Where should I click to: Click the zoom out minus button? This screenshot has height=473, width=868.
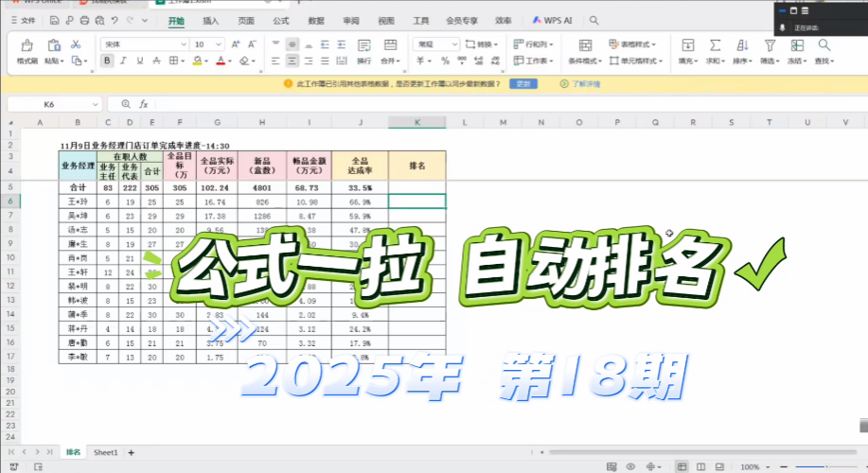784,467
